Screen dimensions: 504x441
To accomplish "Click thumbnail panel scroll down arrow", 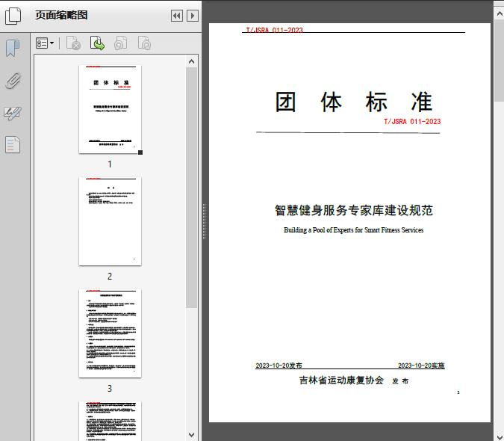I will point(192,435).
